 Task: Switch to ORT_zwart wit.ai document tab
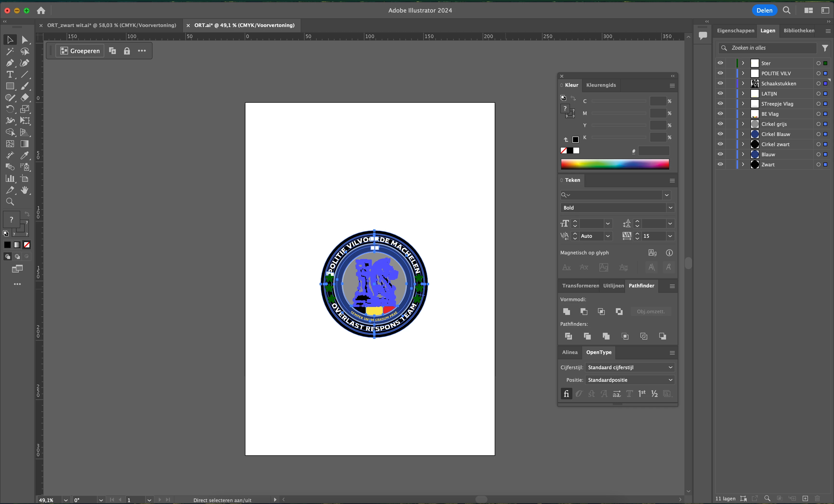(x=111, y=25)
